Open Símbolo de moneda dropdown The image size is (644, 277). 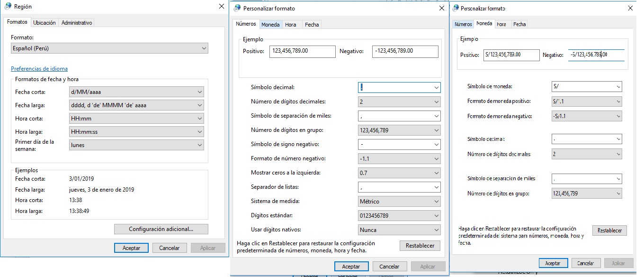point(587,87)
